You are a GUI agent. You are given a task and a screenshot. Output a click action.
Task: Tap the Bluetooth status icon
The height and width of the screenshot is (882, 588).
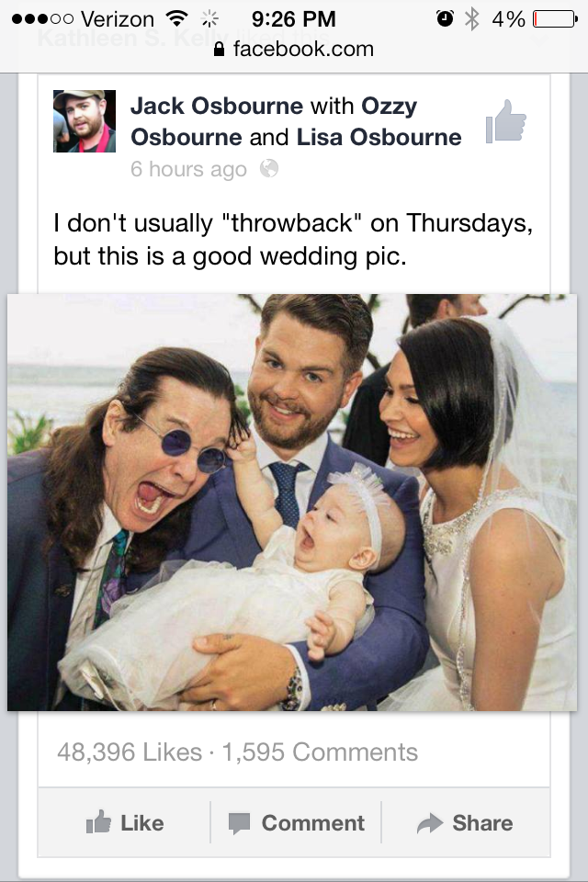click(471, 19)
